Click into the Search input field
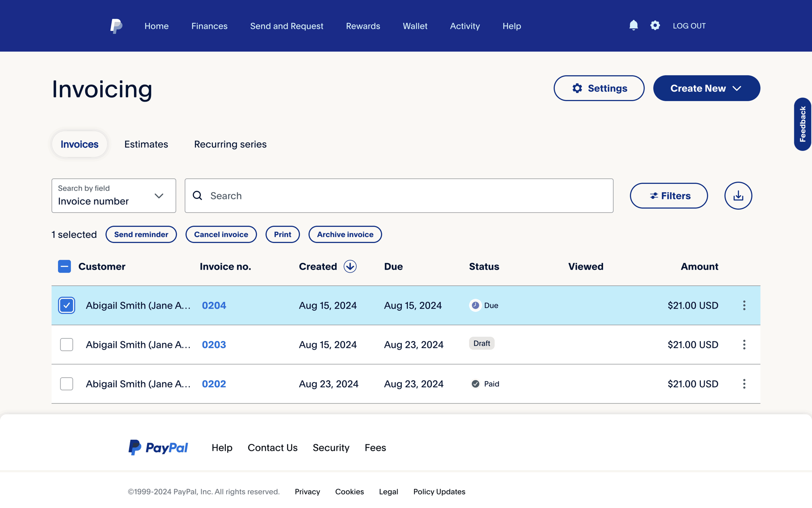Image resolution: width=812 pixels, height=508 pixels. click(x=399, y=196)
